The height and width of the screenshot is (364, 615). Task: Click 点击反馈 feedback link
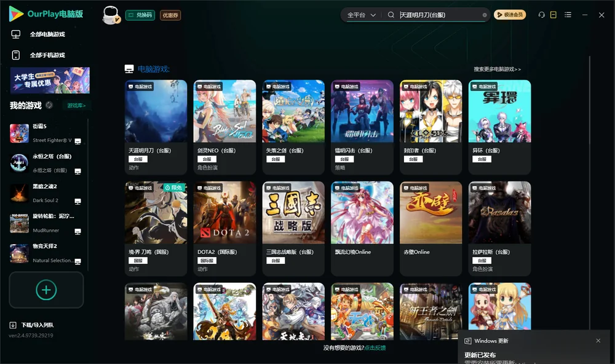tap(375, 348)
